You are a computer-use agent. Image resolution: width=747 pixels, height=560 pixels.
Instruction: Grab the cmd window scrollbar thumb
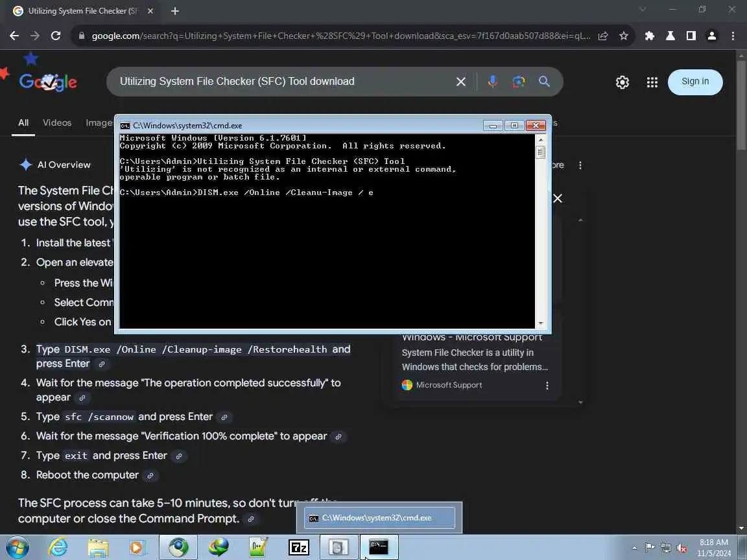click(x=540, y=152)
